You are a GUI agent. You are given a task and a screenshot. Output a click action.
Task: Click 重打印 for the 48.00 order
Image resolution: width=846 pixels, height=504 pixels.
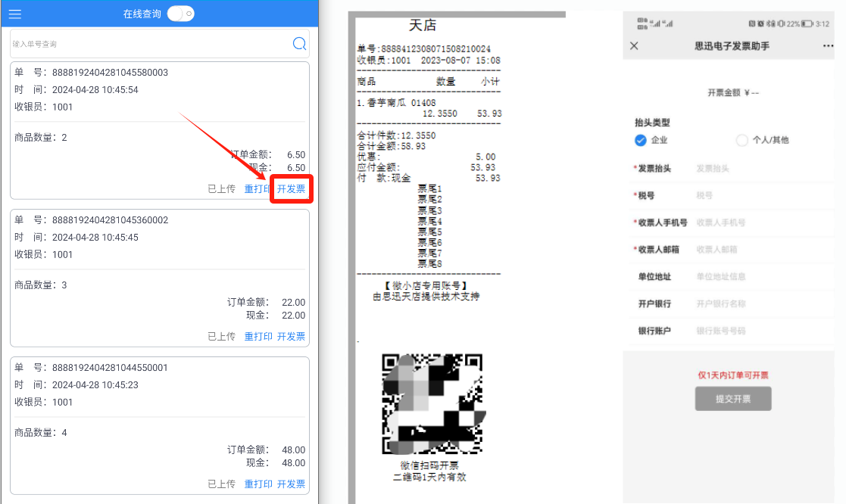258,484
